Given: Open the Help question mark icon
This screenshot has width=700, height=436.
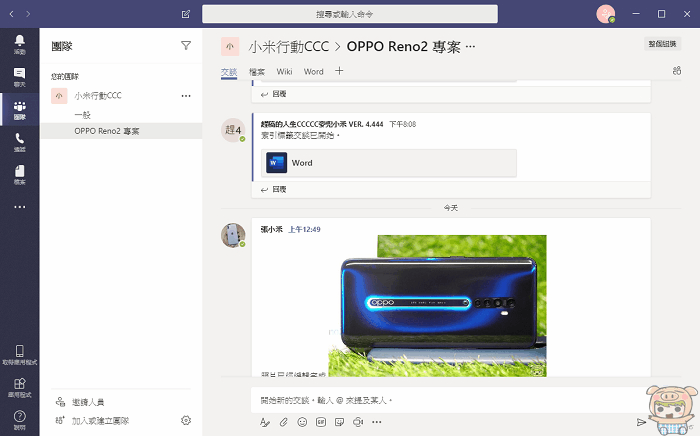Looking at the screenshot, I should pos(20,419).
